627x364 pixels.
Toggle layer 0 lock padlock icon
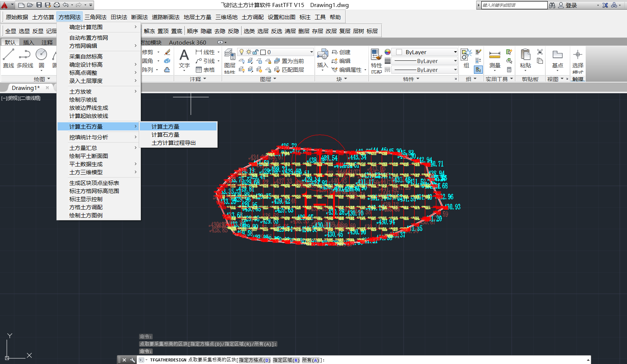pos(255,52)
